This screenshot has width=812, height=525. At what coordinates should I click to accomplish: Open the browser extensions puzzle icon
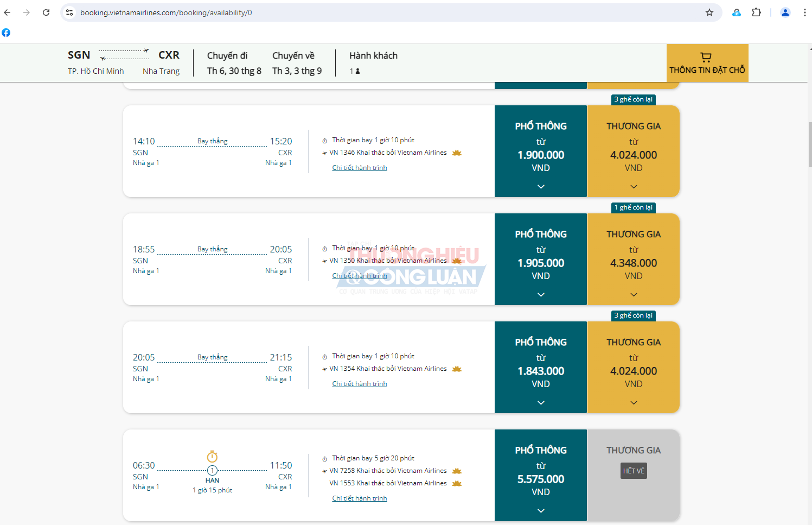click(756, 12)
